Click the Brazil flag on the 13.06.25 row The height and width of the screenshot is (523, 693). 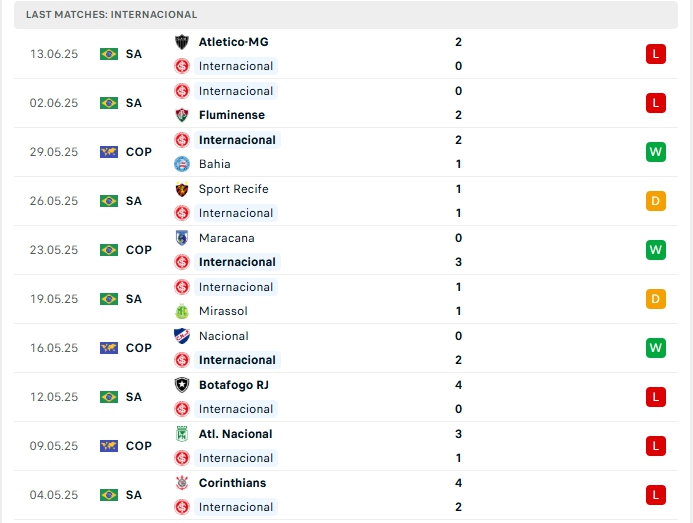109,54
